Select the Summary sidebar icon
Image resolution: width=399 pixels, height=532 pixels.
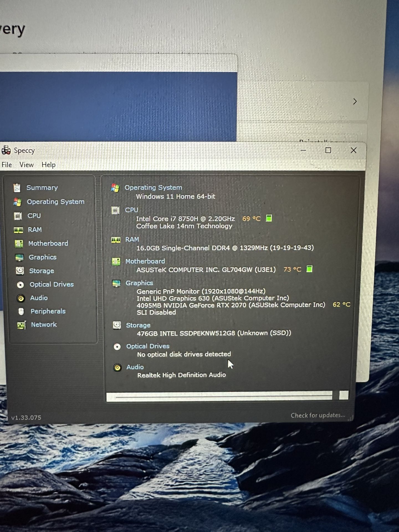(17, 188)
